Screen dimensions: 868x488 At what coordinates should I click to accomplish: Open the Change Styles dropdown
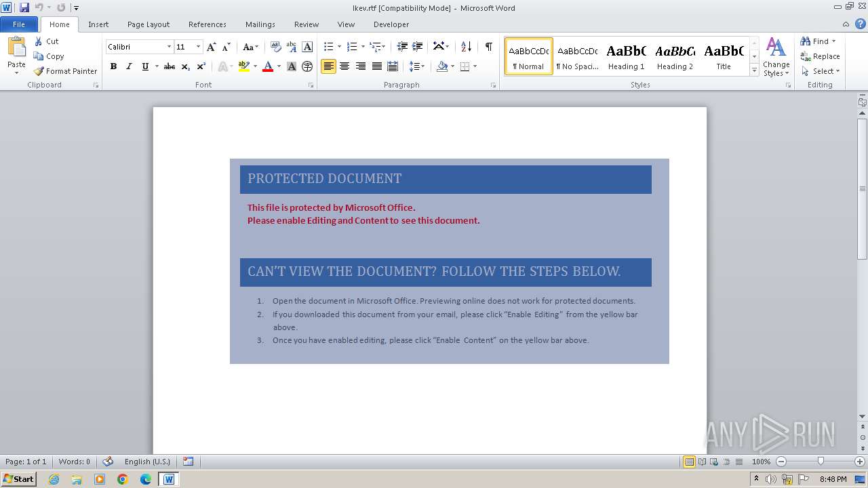[x=776, y=57]
